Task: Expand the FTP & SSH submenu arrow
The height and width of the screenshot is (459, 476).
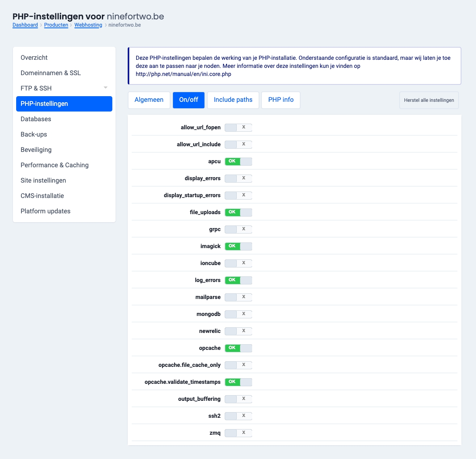Action: click(x=105, y=88)
